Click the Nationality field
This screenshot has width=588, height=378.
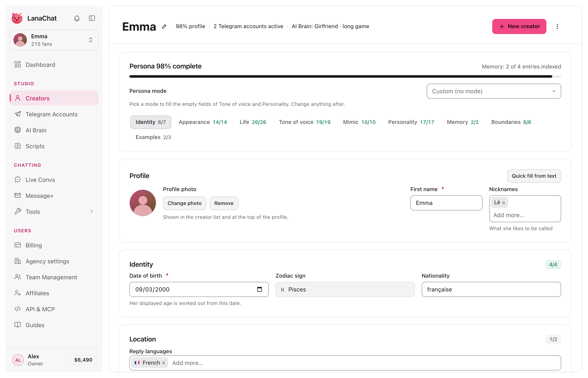[x=491, y=289]
